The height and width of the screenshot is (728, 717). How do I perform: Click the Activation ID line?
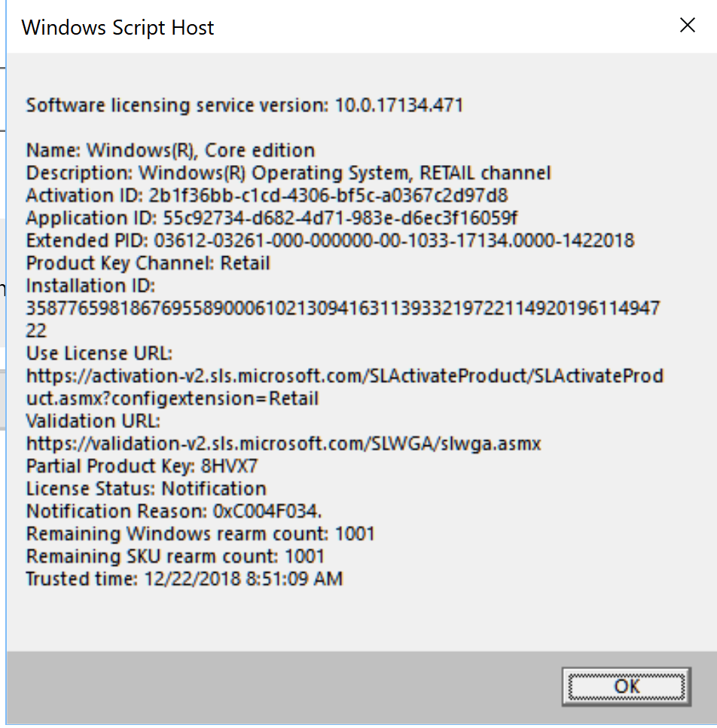point(267,195)
